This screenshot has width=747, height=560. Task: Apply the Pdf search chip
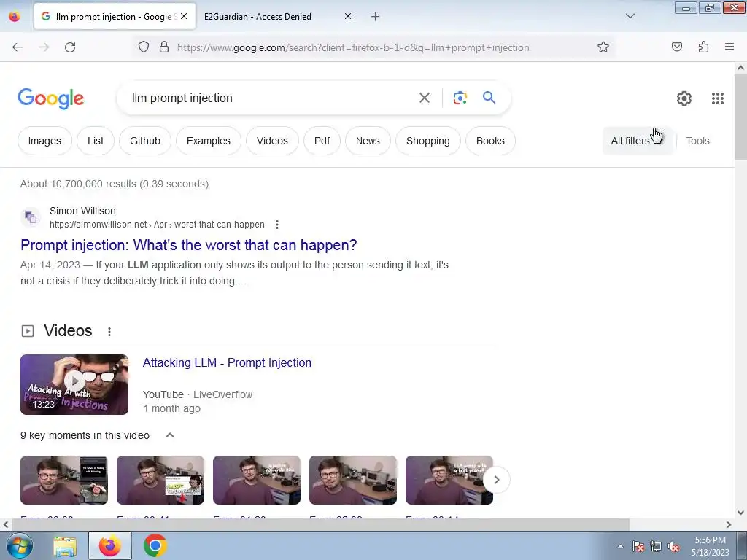point(322,141)
